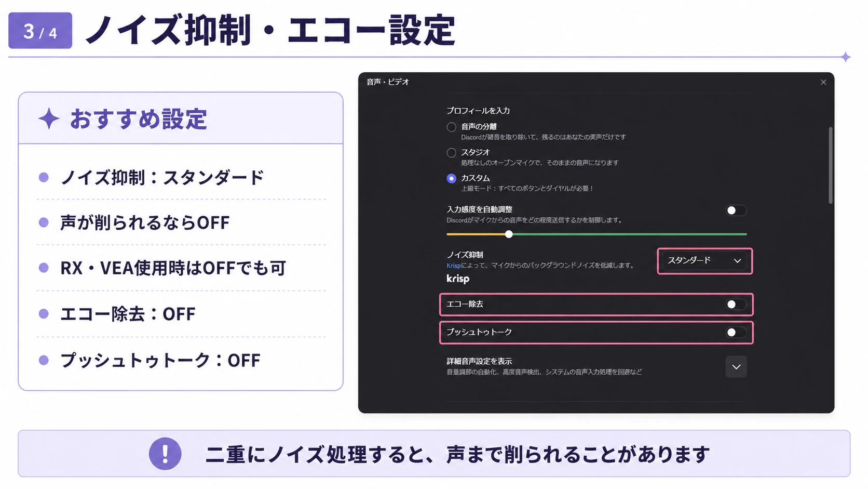Click the Krisp link in the noise suppression description
The image size is (868, 489).
(x=454, y=266)
